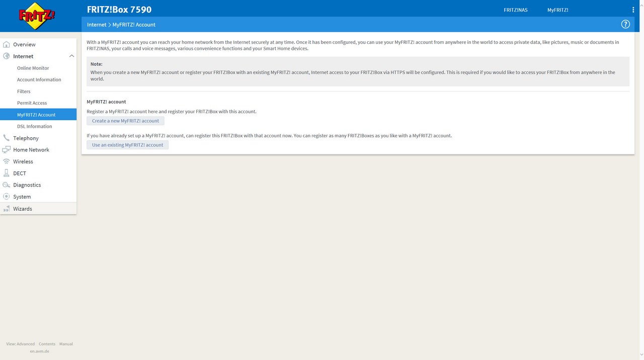Select MyFRITZ! Account in the sidebar
Viewport: 644px width, 360px height.
point(38,115)
